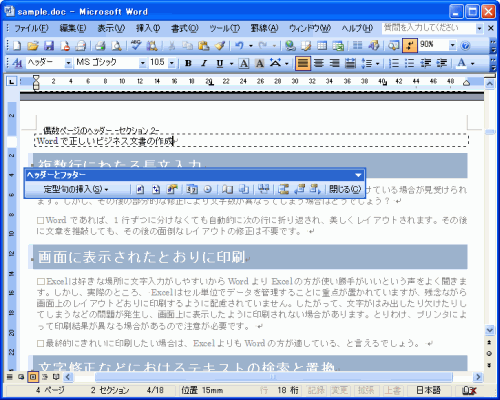The height and width of the screenshot is (400, 500).
Task: Open the 挿入(I) menu
Action: (148, 28)
